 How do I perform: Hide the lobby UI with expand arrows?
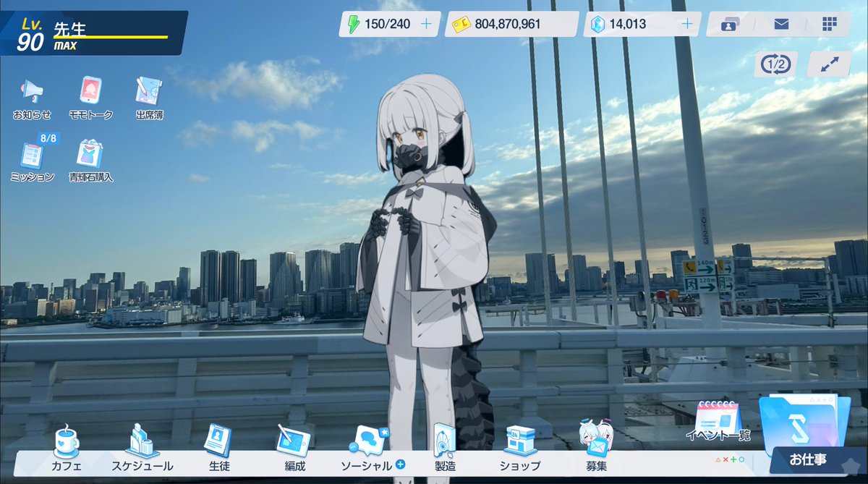(x=829, y=64)
